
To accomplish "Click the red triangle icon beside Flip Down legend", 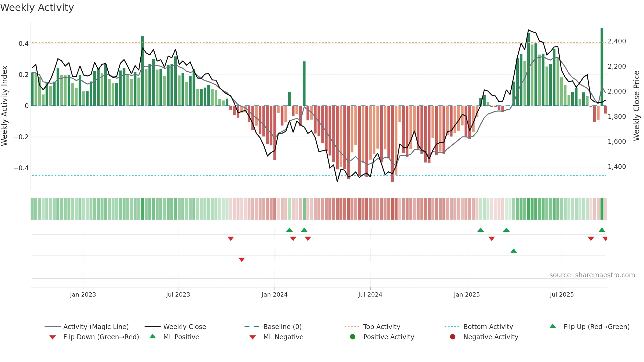I will point(53,337).
